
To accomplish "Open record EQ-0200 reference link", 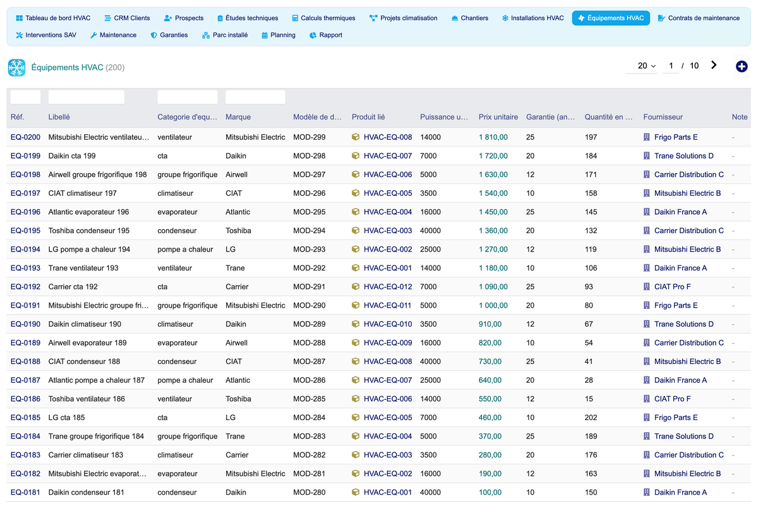I will point(25,137).
